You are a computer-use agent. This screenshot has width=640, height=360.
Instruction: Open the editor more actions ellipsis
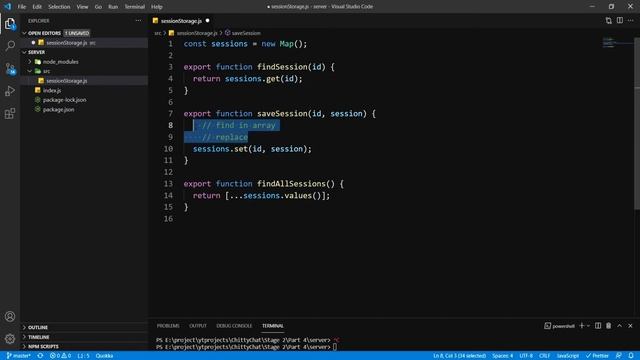(x=631, y=20)
